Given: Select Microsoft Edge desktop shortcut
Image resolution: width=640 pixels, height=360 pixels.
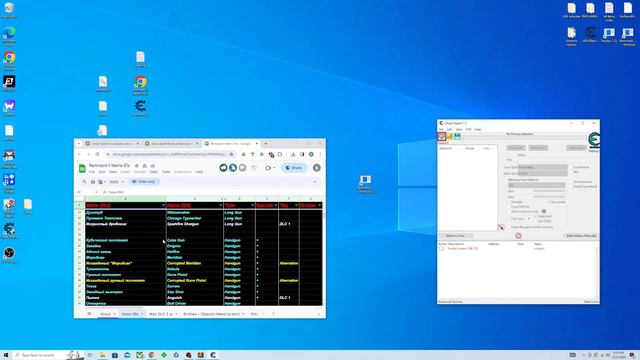Looking at the screenshot, I should [9, 35].
